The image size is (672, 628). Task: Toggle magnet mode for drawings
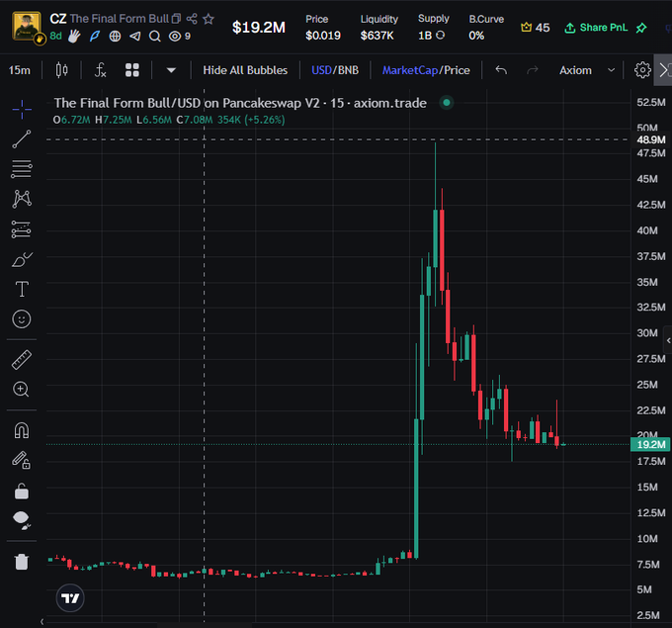click(x=22, y=430)
